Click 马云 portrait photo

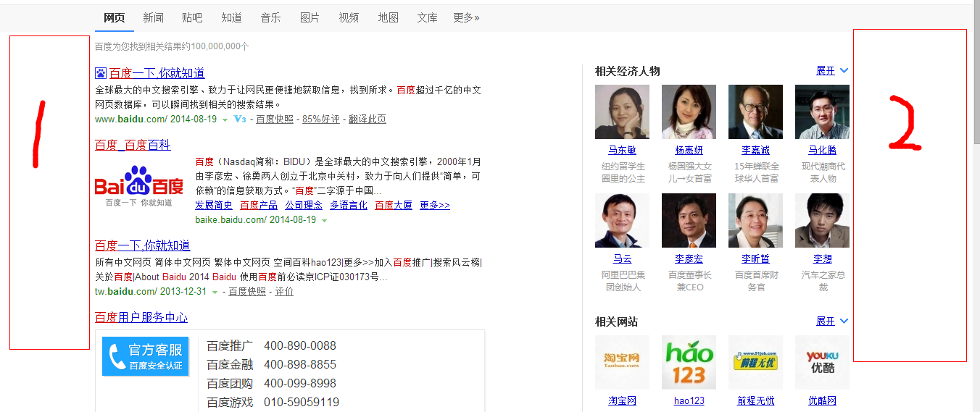click(x=622, y=221)
